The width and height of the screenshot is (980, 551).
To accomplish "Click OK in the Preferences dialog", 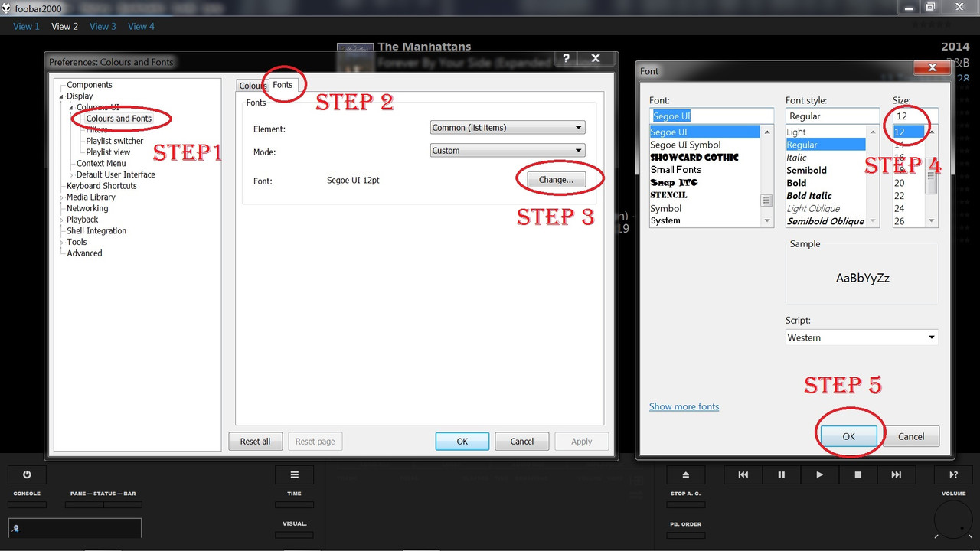I will pyautogui.click(x=462, y=442).
